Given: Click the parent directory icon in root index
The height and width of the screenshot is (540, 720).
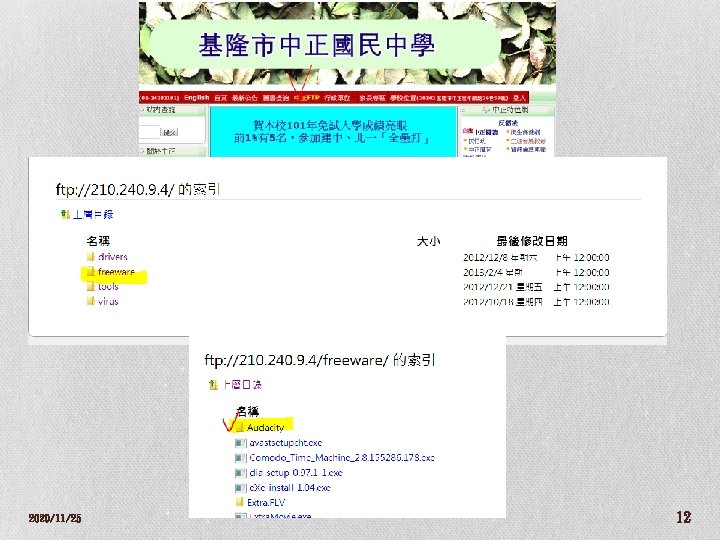Looking at the screenshot, I should (x=66, y=214).
